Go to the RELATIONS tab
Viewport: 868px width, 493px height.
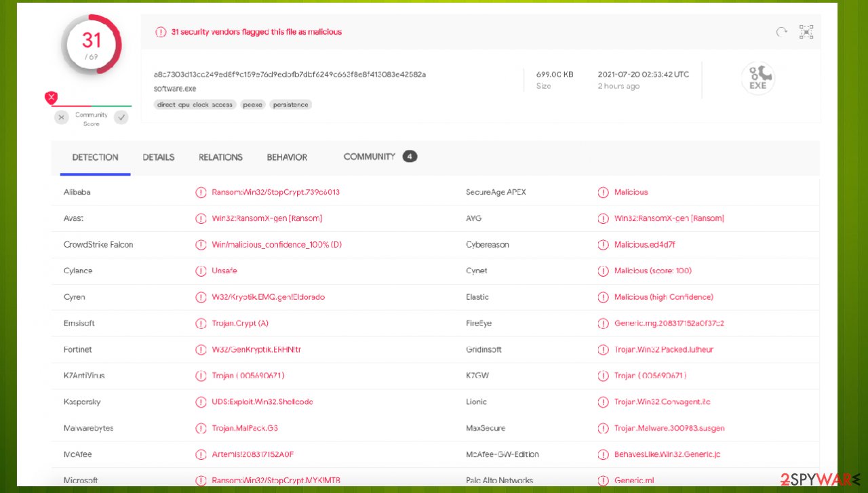click(220, 157)
